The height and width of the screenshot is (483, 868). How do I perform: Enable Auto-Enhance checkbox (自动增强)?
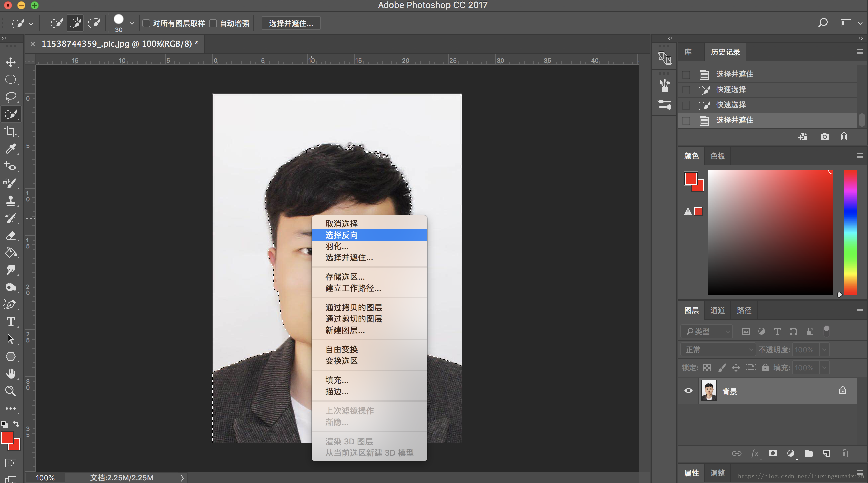click(213, 23)
